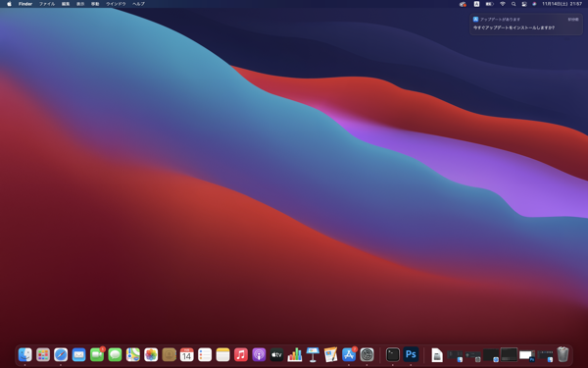Activate Siri from the menu bar
Screen dimensions: 588x368
pos(534,4)
